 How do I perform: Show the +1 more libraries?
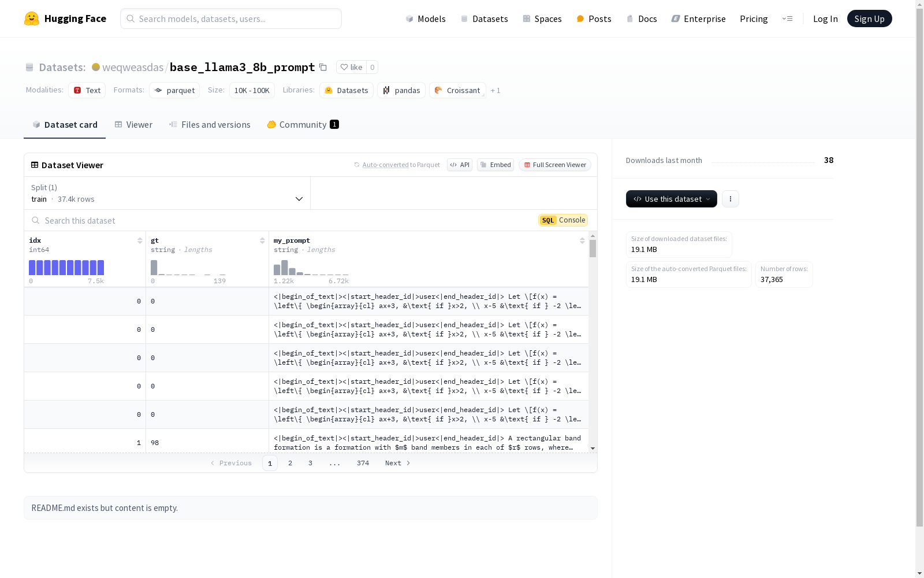click(495, 90)
